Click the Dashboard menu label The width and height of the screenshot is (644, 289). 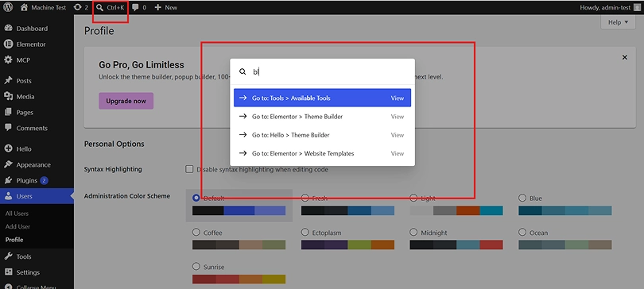pos(32,29)
